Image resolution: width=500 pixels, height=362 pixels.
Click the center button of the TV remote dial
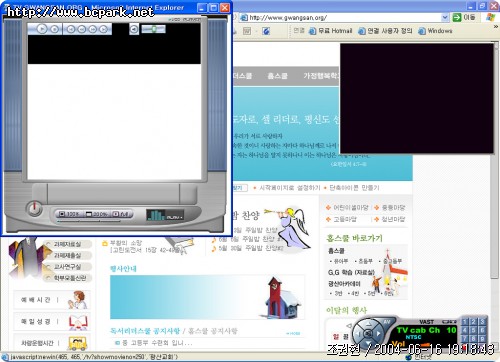[x=368, y=333]
